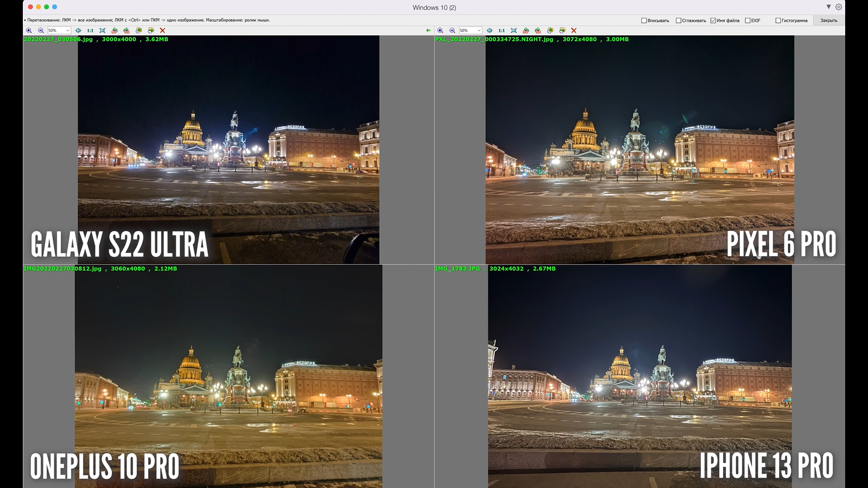Viewport: 868px width, 488px height.
Task: Show the Гистограмма via checkbox
Action: tap(778, 21)
